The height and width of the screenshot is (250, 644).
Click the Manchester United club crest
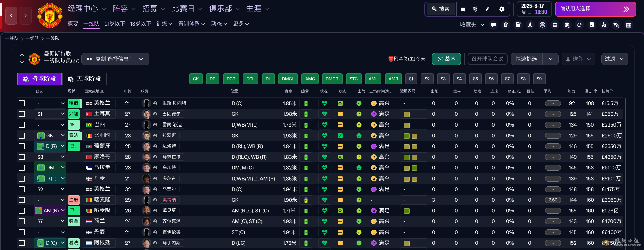50,15
